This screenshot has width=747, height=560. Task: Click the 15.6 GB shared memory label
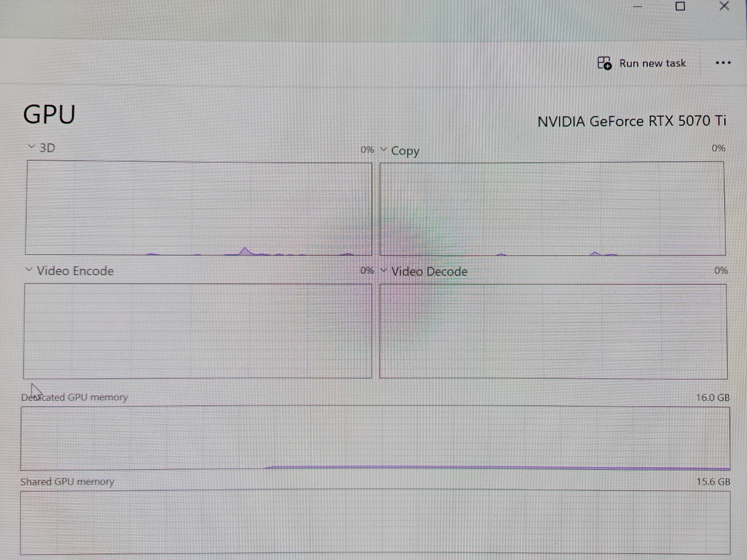[713, 482]
